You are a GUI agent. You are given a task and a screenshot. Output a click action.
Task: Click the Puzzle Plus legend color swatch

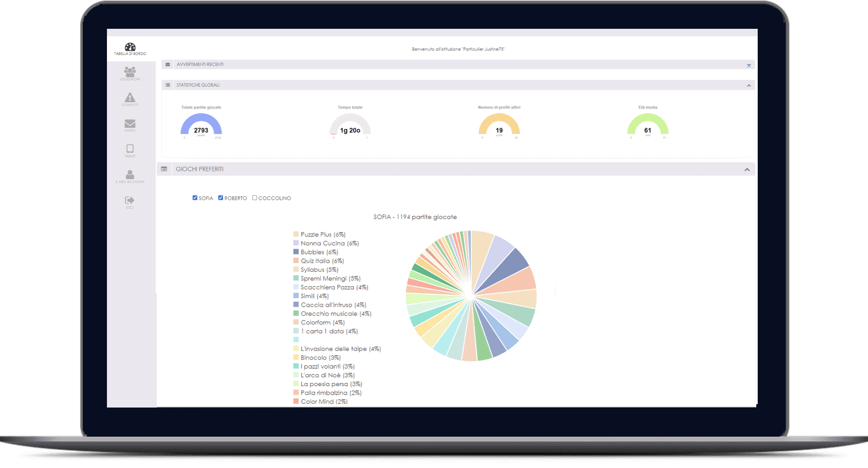click(x=296, y=234)
